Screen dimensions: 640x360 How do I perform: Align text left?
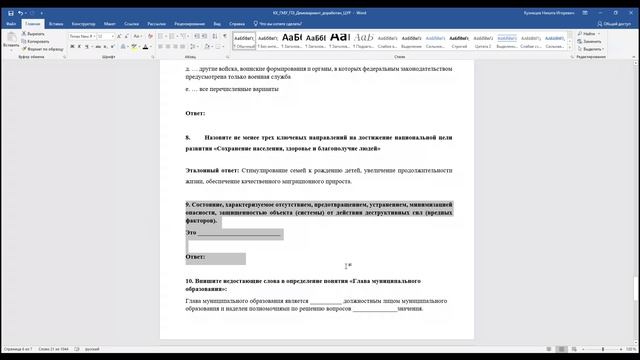(x=160, y=47)
